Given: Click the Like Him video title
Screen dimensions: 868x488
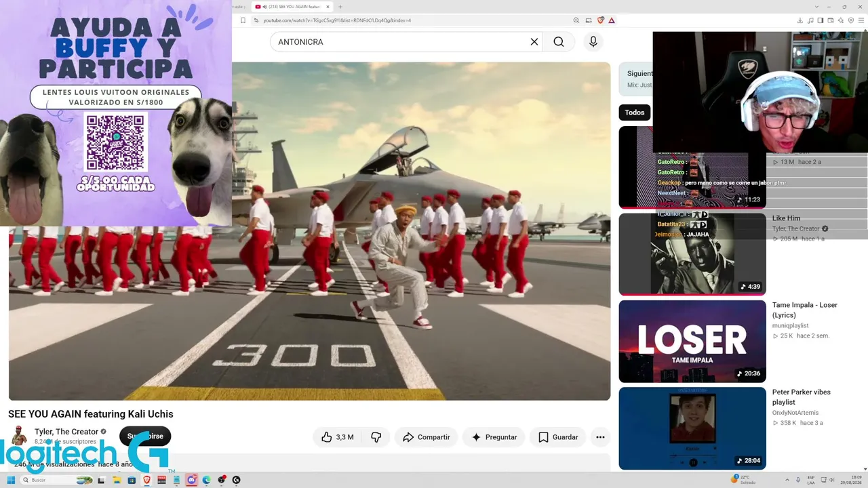Looking at the screenshot, I should 787,218.
